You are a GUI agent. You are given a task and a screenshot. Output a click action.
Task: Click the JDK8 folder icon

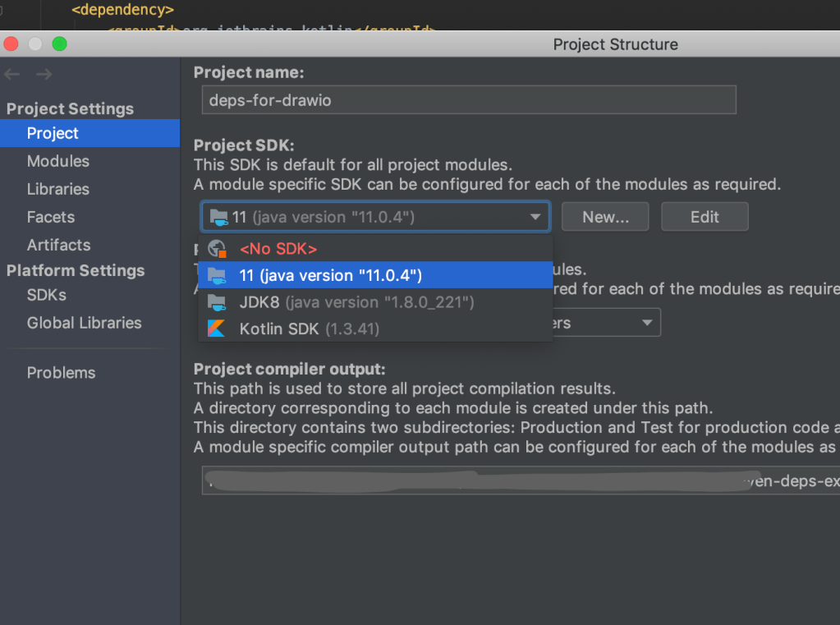(x=217, y=301)
